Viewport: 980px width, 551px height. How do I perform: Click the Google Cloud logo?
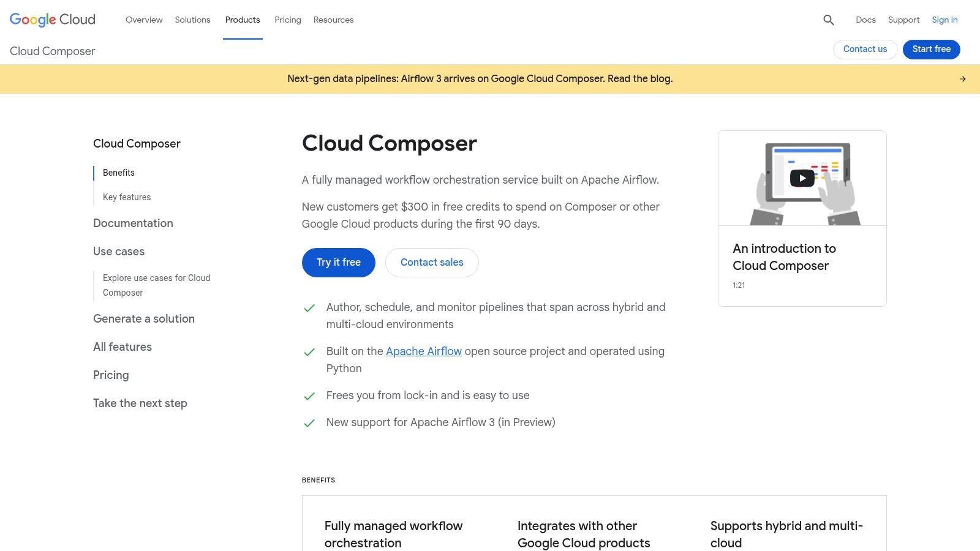pyautogui.click(x=51, y=20)
